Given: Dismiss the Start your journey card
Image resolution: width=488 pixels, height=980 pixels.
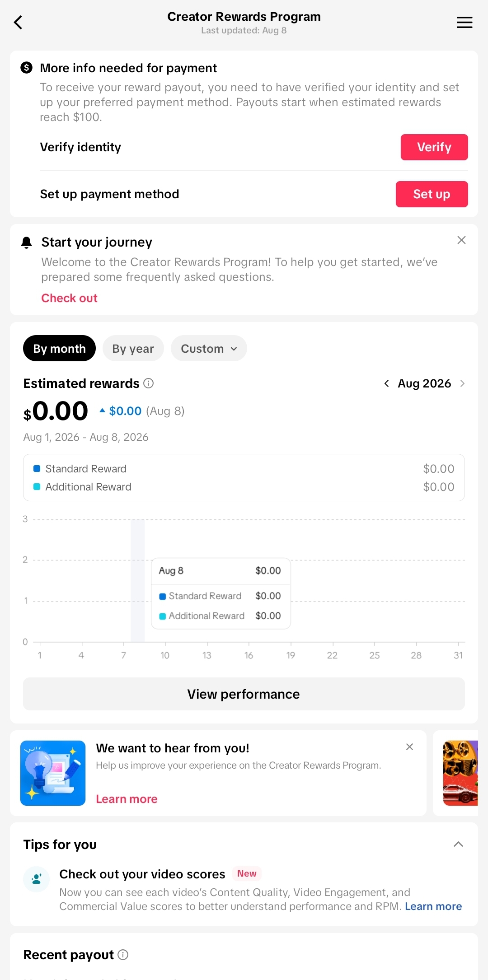Looking at the screenshot, I should (x=461, y=240).
